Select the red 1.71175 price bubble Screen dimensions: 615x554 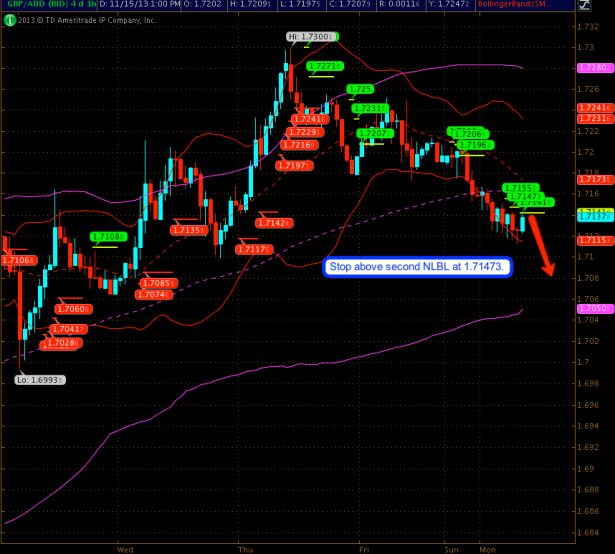(254, 249)
